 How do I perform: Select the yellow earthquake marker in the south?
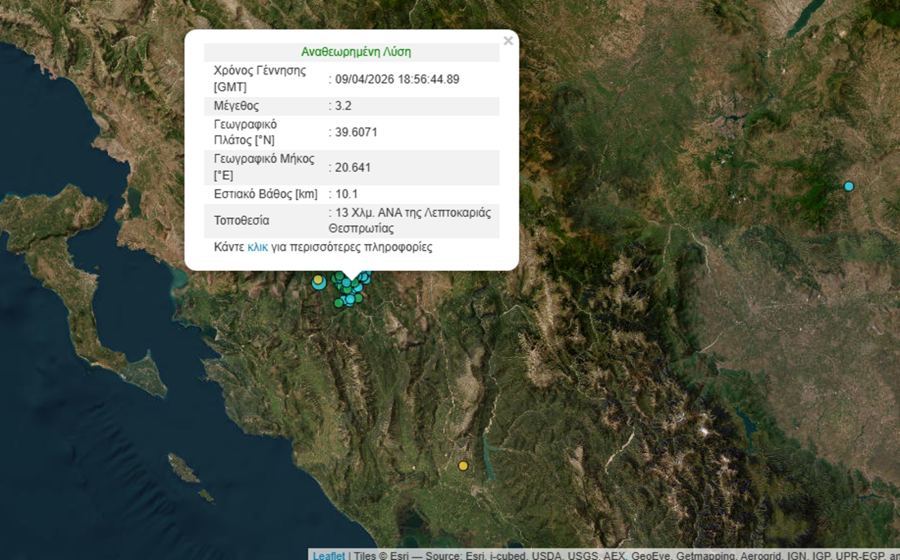point(463,465)
